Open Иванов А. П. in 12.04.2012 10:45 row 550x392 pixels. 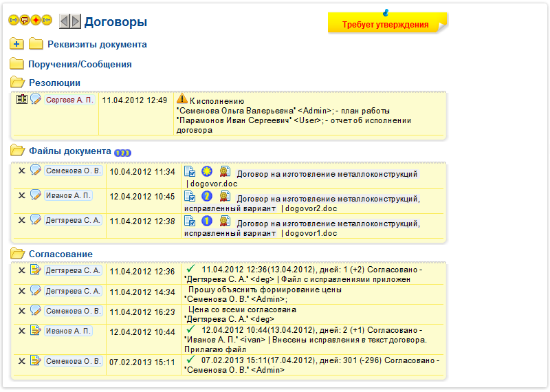click(68, 195)
